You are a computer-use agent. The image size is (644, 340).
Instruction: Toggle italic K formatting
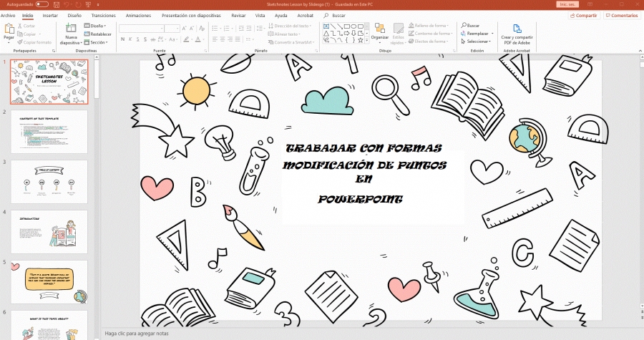[x=130, y=39]
